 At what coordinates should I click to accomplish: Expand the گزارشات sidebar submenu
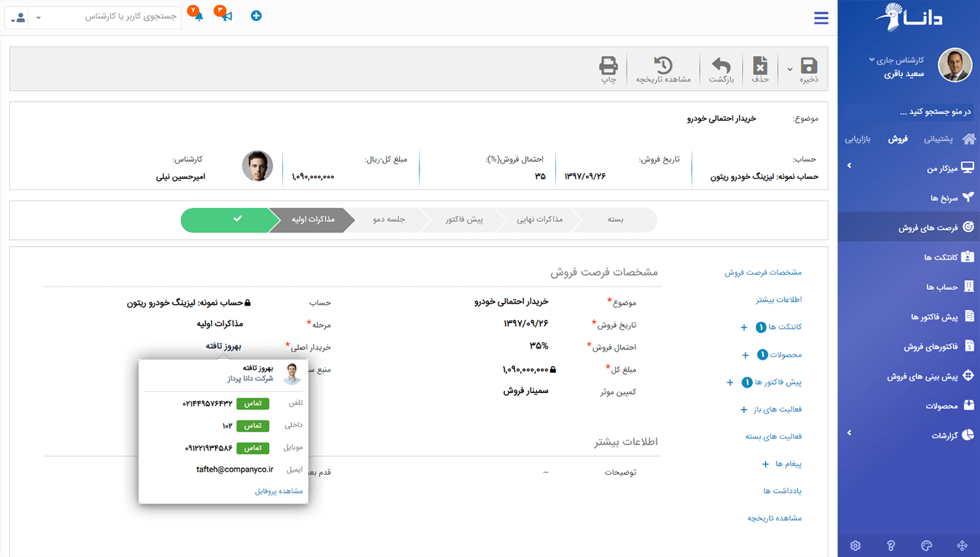coord(849,433)
